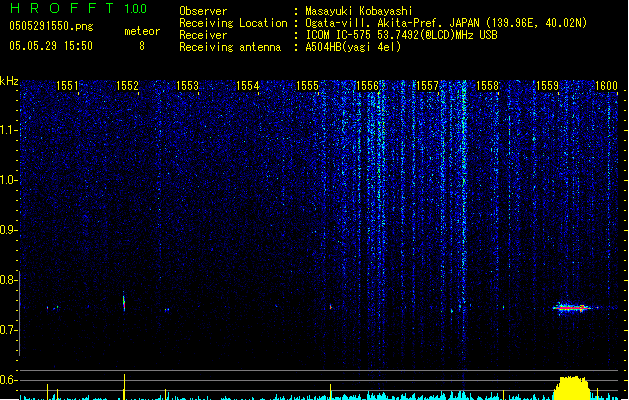Image resolution: width=629 pixels, height=400 pixels.
Task: Click the A504HB(yagi 4el) antenna text
Action: (353, 47)
